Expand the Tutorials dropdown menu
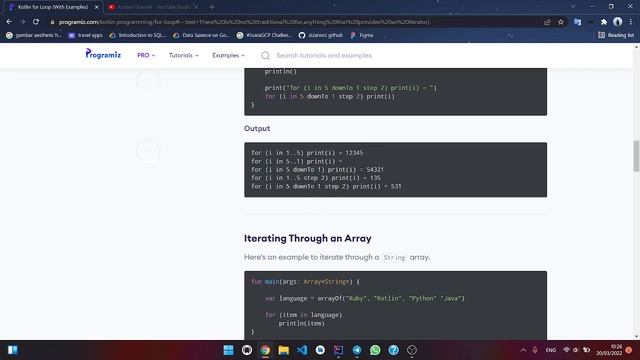 [x=184, y=55]
